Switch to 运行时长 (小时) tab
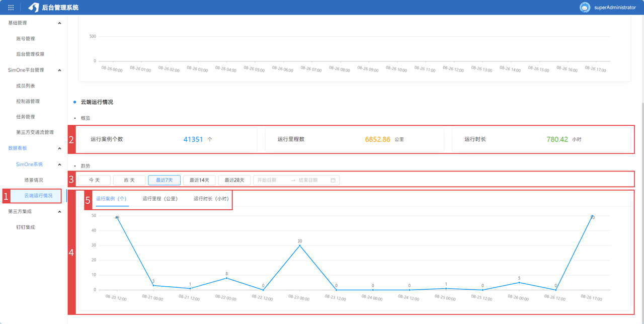This screenshot has height=324, width=644. pyautogui.click(x=211, y=199)
